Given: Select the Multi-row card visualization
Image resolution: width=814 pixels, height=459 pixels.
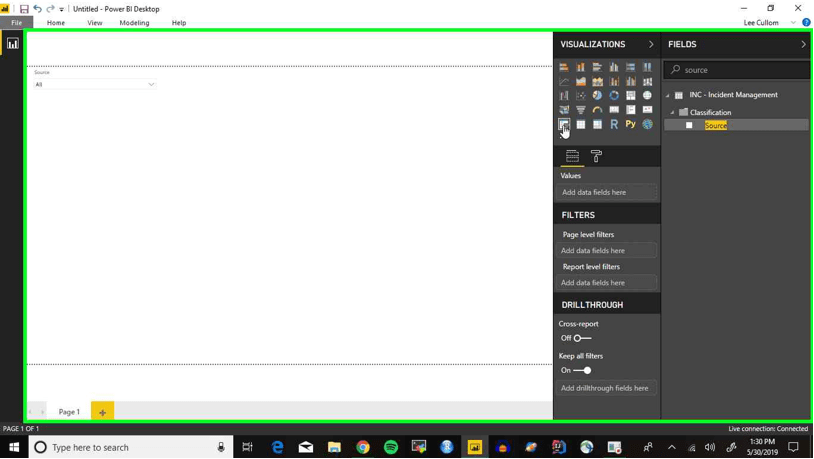Looking at the screenshot, I should (x=630, y=110).
